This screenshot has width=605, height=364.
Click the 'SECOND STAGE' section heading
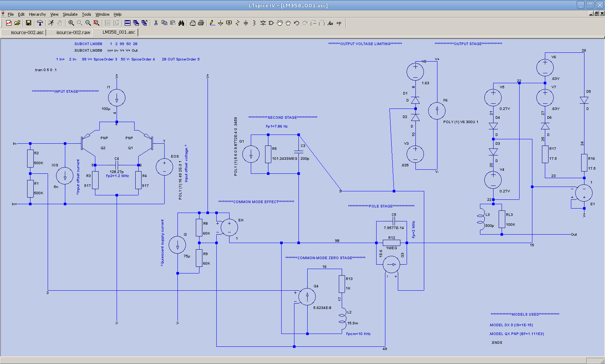coord(282,117)
